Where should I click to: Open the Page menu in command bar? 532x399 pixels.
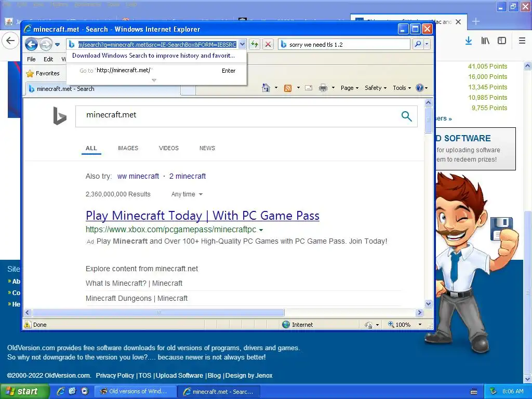[350, 88]
